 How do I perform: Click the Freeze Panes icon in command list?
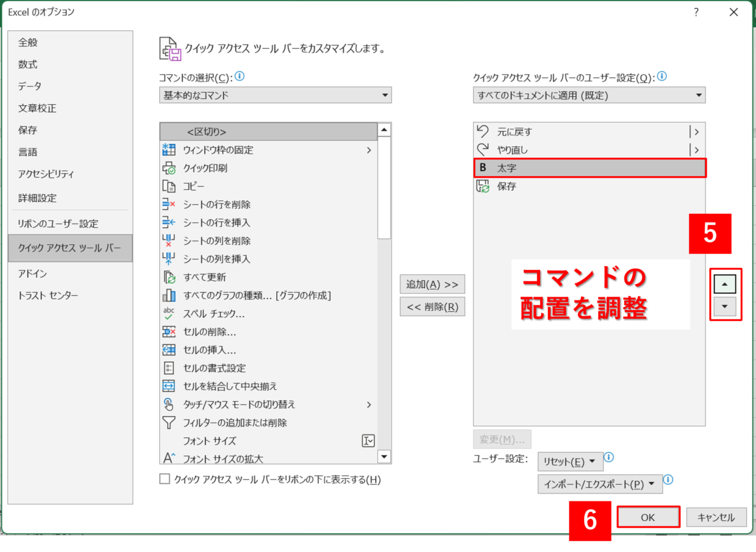(169, 150)
